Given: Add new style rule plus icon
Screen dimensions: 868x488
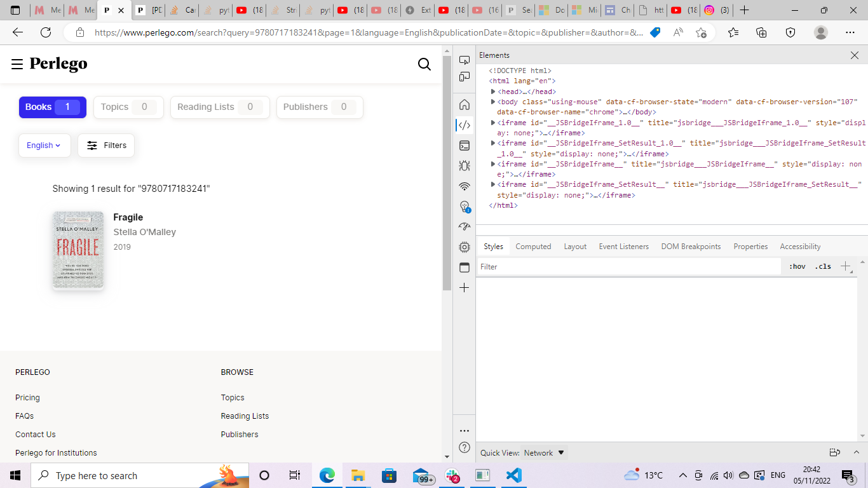Looking at the screenshot, I should [846, 267].
